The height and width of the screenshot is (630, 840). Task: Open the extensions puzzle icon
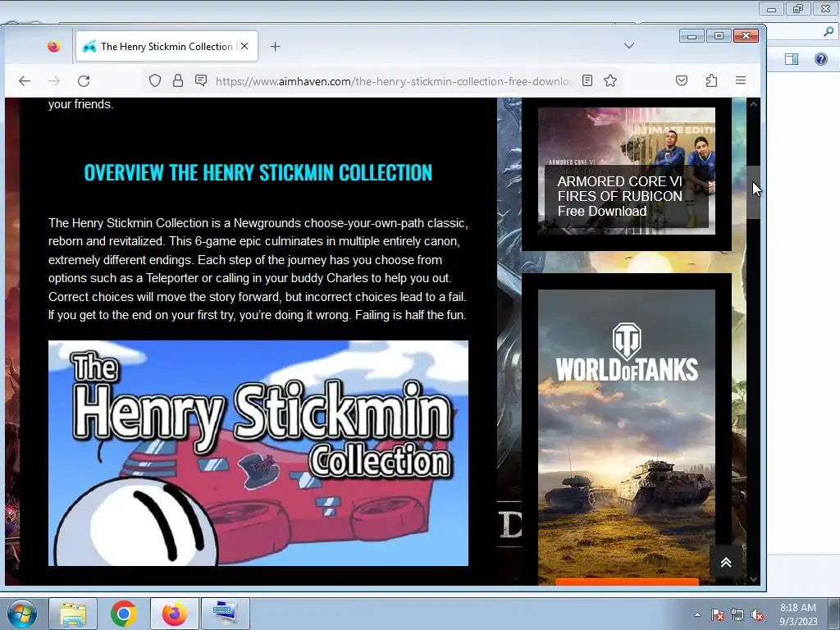click(711, 81)
